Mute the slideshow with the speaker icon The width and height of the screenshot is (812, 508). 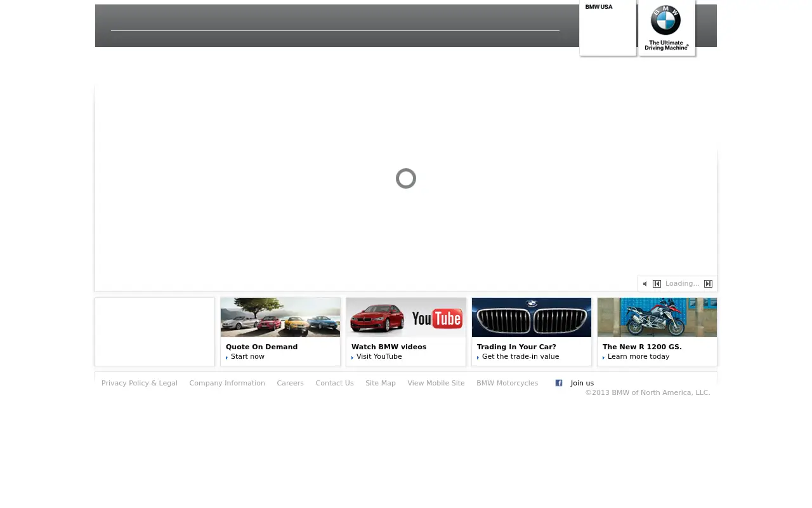tap(645, 284)
